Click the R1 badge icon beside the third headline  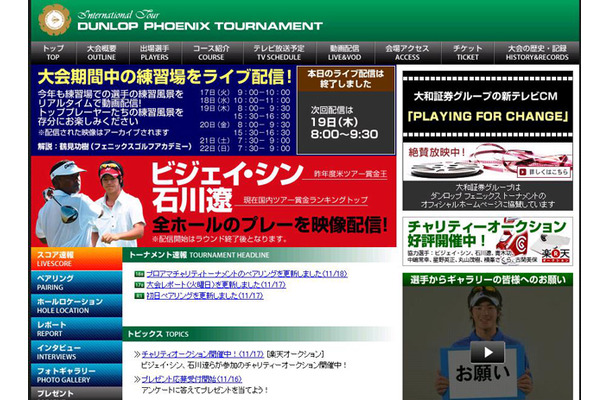139,296
